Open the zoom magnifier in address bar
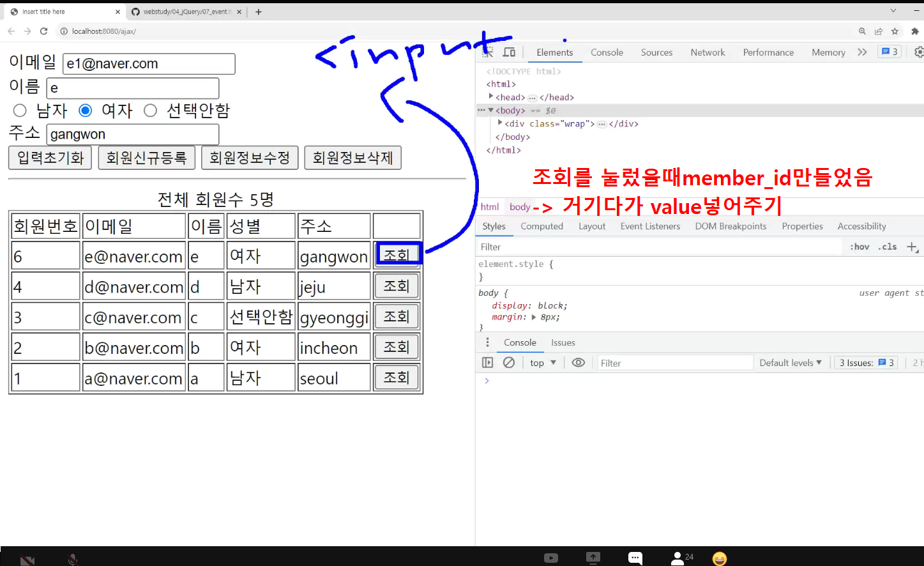The width and height of the screenshot is (924, 566). 862,31
